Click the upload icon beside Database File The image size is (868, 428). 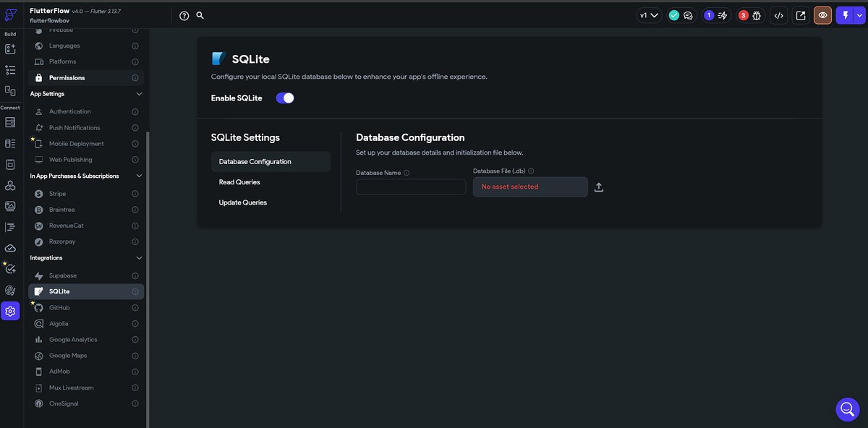pos(598,187)
